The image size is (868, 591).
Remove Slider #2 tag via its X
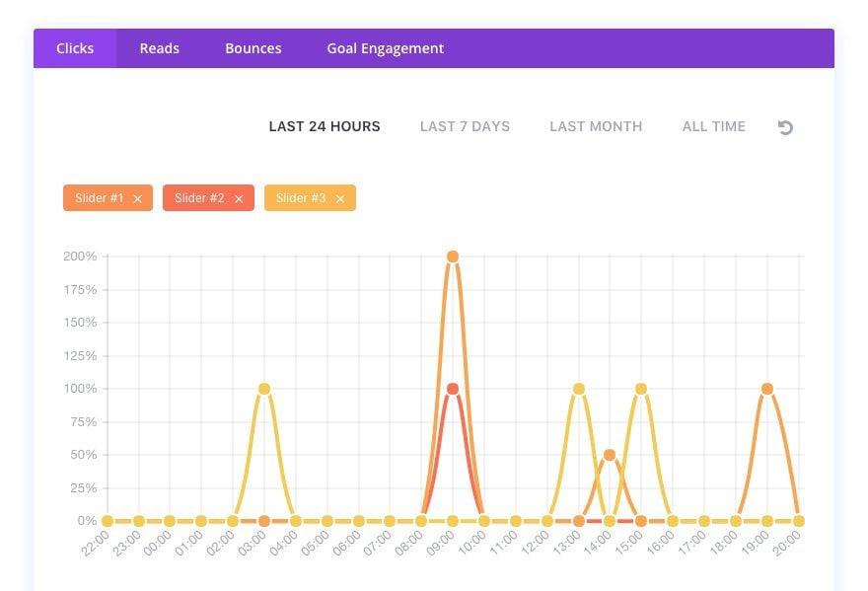tap(239, 199)
